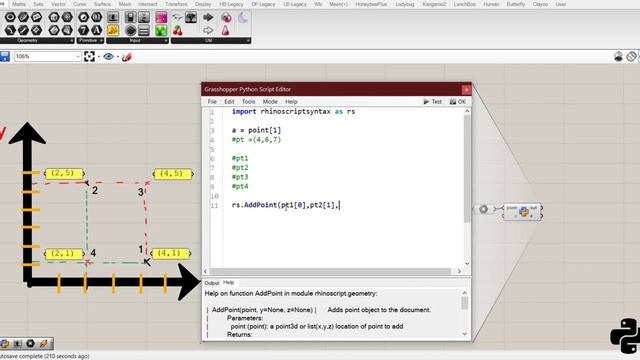640x360 pixels.
Task: Select the pink flask Galapagos icon
Action: pos(225,30)
